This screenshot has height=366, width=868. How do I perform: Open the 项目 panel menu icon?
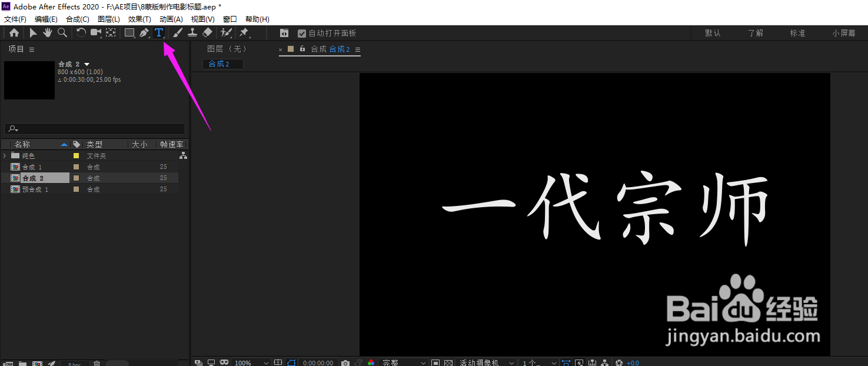(32, 49)
